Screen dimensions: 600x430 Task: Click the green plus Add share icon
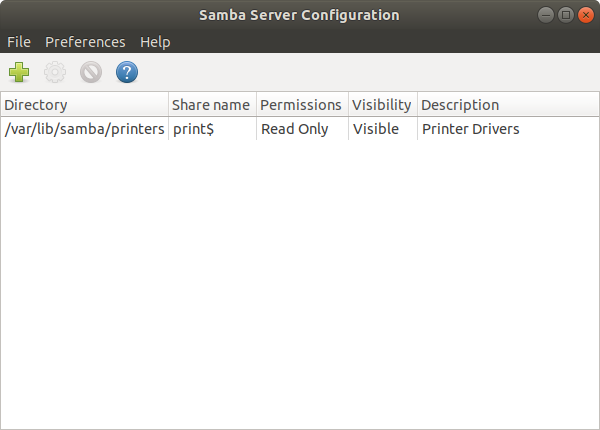tap(19, 72)
